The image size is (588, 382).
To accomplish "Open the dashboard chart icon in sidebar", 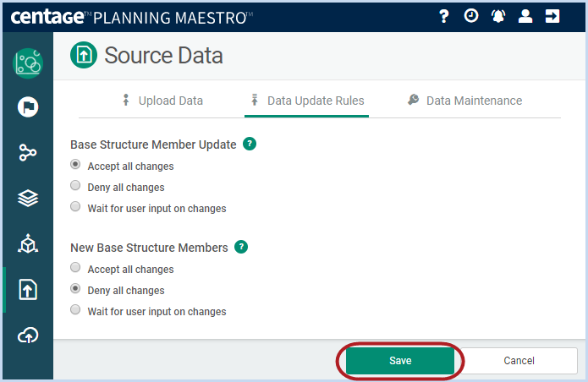I will click(28, 63).
